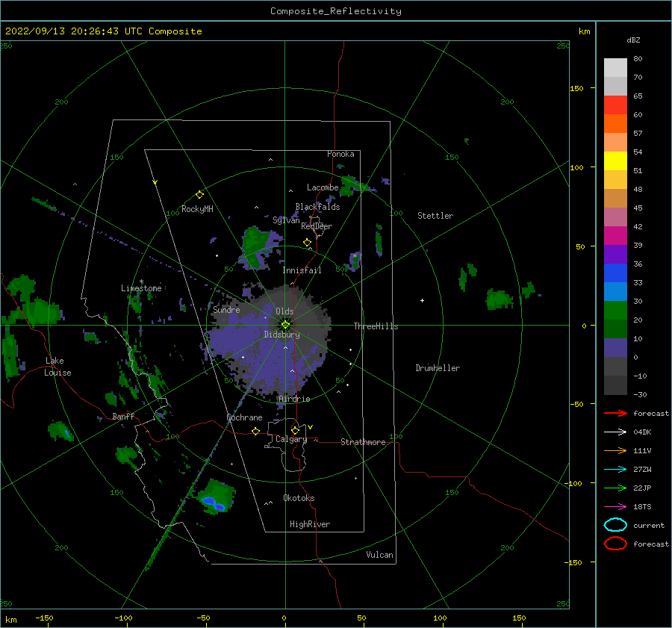The width and height of the screenshot is (672, 628).
Task: Click the Sundre town label
Action: click(x=226, y=309)
